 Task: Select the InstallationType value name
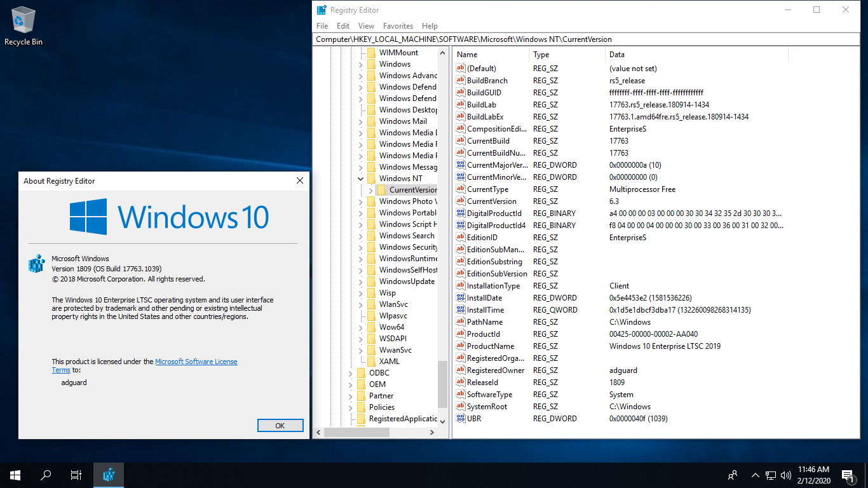click(493, 286)
